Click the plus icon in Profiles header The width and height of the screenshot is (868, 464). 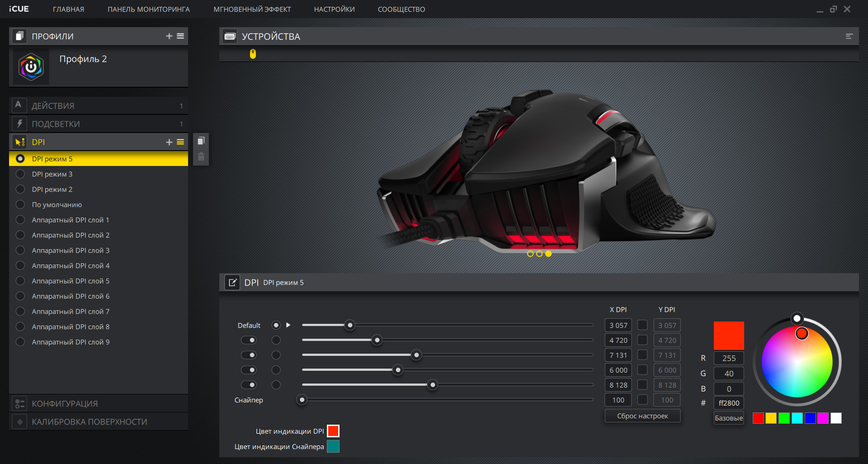169,36
